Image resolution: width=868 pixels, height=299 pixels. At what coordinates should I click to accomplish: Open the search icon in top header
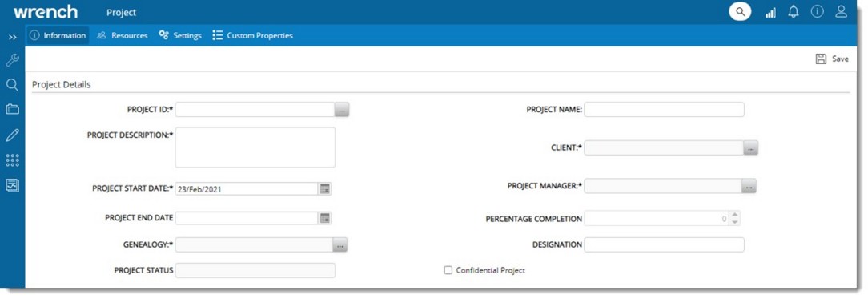coord(740,12)
